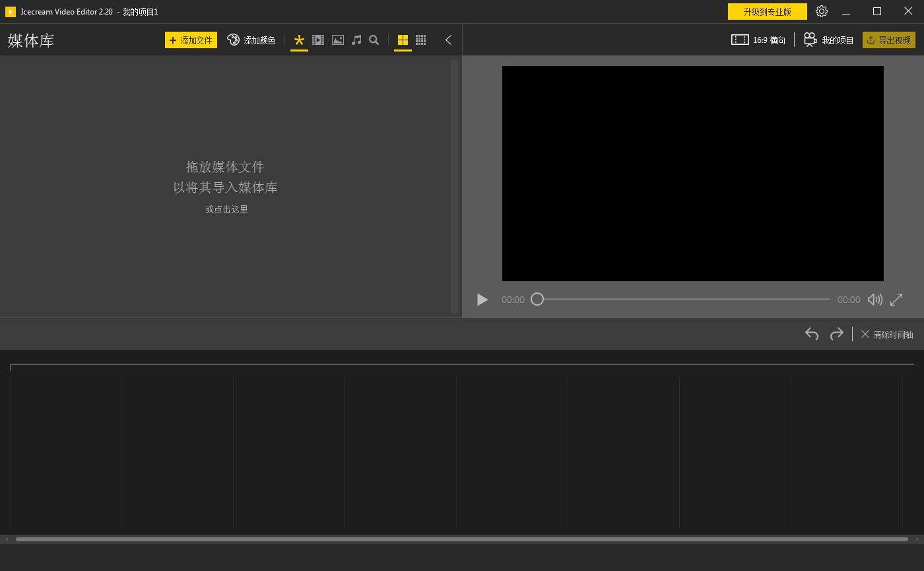Screen dimensions: 924x571
Task: Mute the preview player volume
Action: [875, 300]
